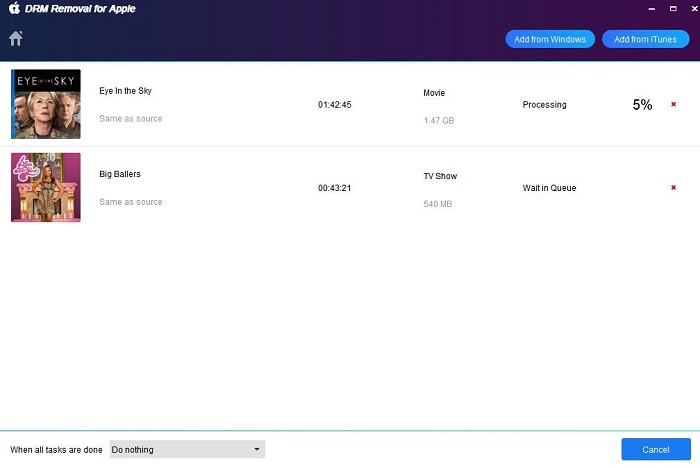Select the Big Ballers cover thumbnail
Viewport: 700px width, 468px height.
tap(46, 187)
